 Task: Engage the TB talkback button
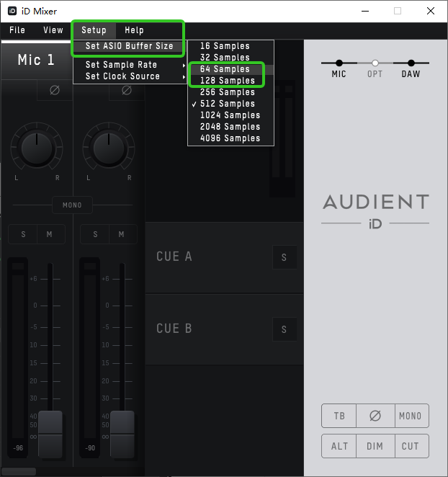[x=339, y=416]
